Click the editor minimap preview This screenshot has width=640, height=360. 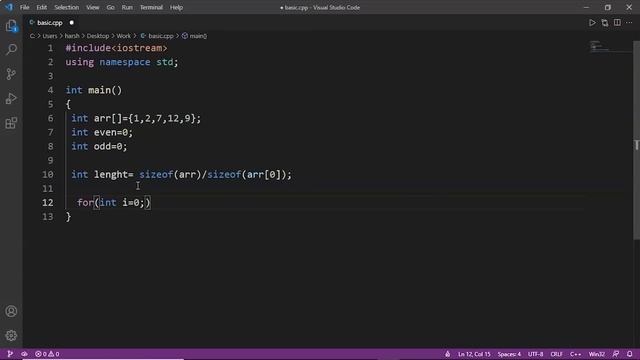tap(610, 47)
